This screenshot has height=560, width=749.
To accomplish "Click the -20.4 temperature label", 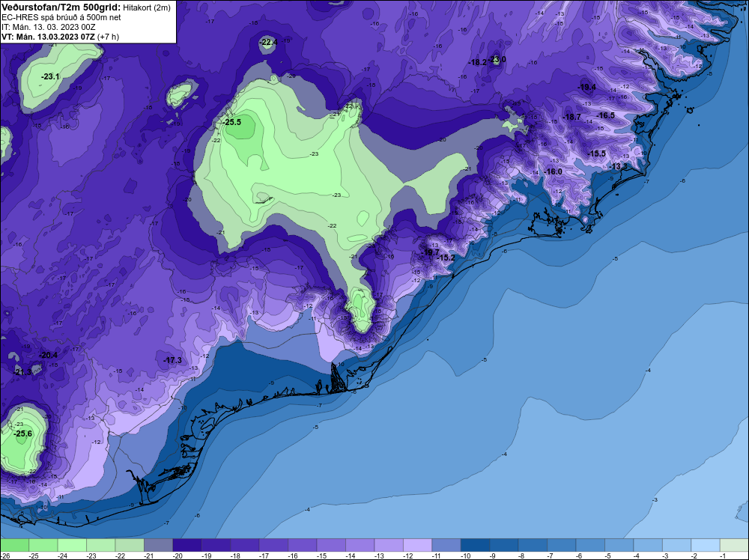I will pos(48,355).
